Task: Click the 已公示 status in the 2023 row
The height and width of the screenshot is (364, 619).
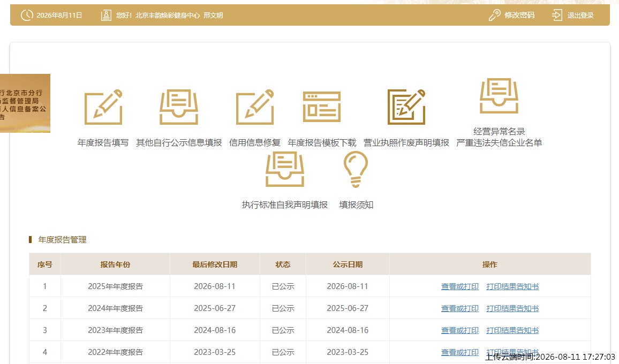Action: (x=283, y=330)
